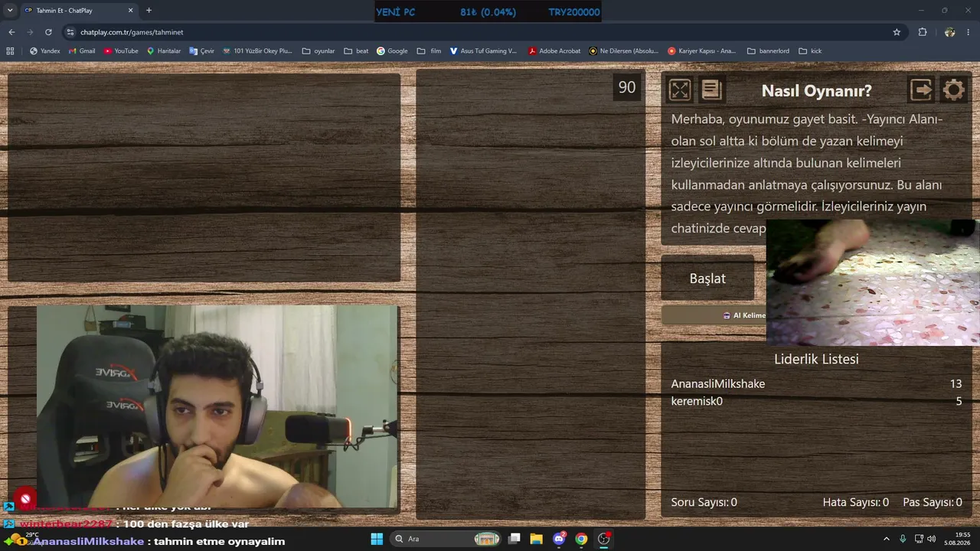Click the microphone tray icon
The width and height of the screenshot is (980, 551).
[903, 539]
